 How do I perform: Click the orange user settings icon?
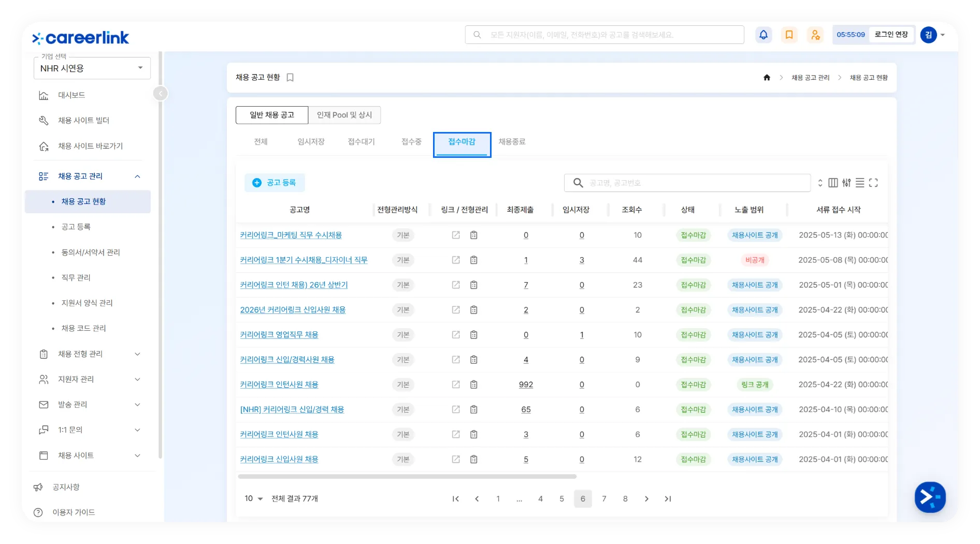pos(815,35)
